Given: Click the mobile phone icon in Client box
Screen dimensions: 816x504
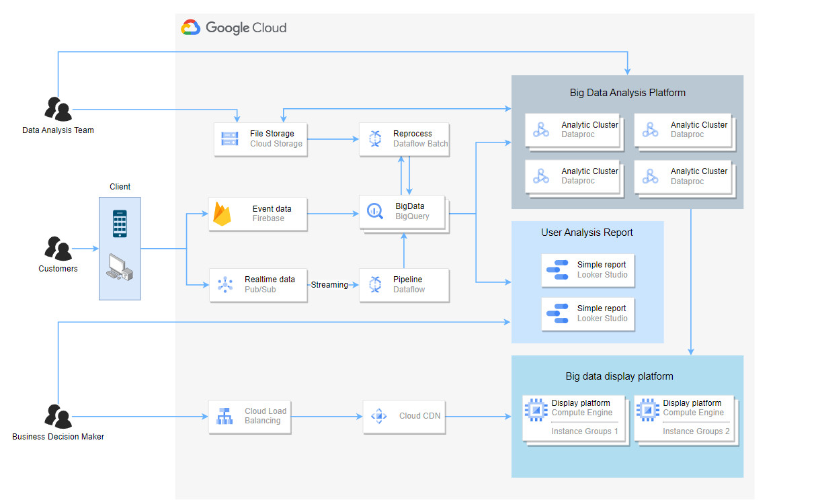Looking at the screenshot, I should point(120,224).
